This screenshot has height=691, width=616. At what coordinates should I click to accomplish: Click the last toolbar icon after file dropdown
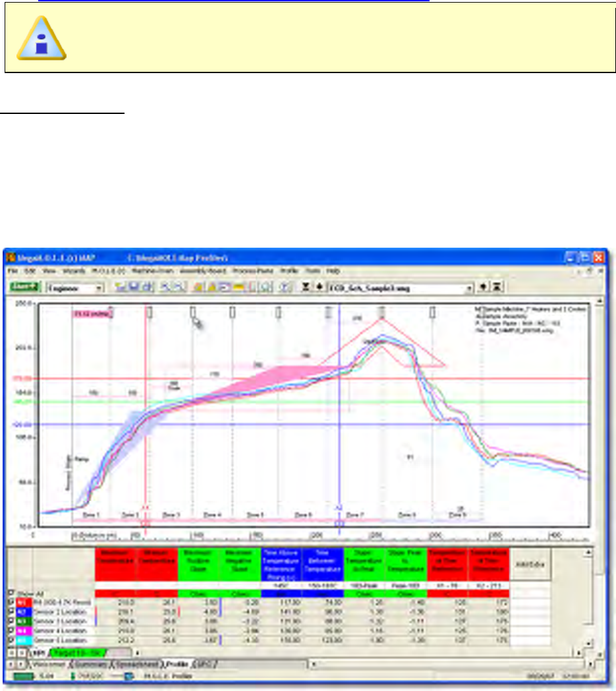[x=497, y=287]
